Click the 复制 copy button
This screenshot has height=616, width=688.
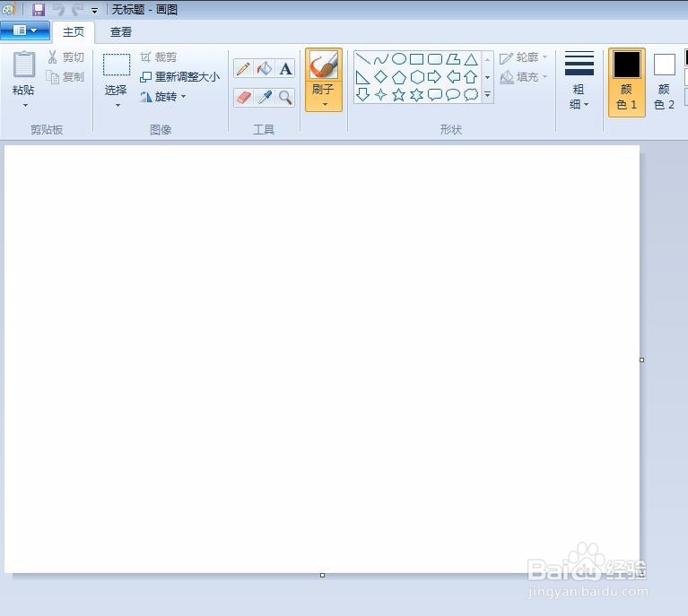point(65,77)
